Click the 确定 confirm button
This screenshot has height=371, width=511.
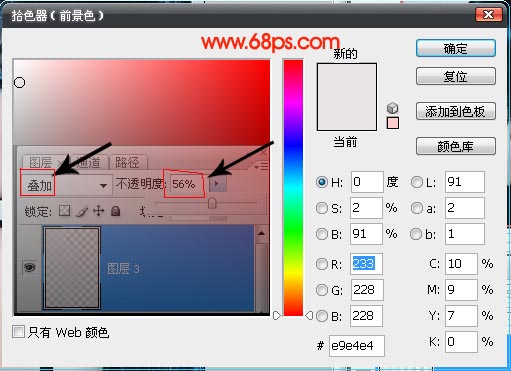click(456, 48)
